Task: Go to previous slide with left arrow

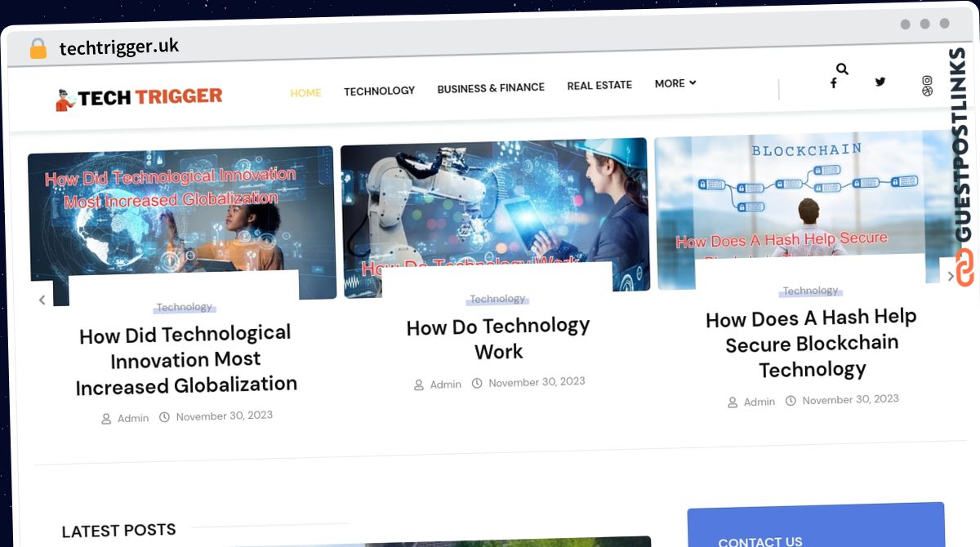Action: (42, 300)
